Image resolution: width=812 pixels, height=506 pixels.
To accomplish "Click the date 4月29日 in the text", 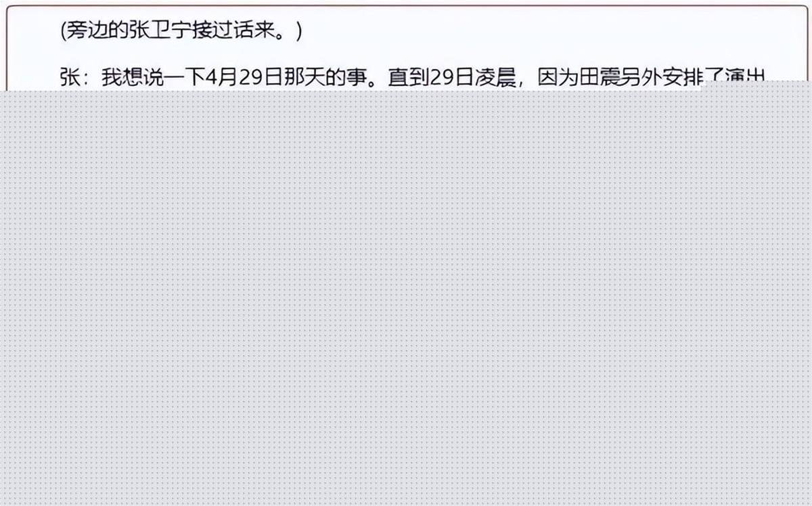I will coord(244,76).
